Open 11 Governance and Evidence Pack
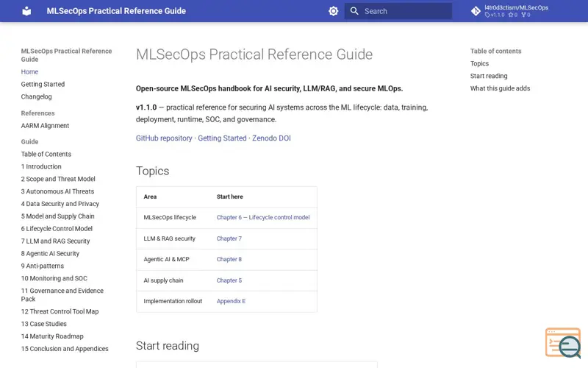This screenshot has height=368, width=588. [62, 295]
